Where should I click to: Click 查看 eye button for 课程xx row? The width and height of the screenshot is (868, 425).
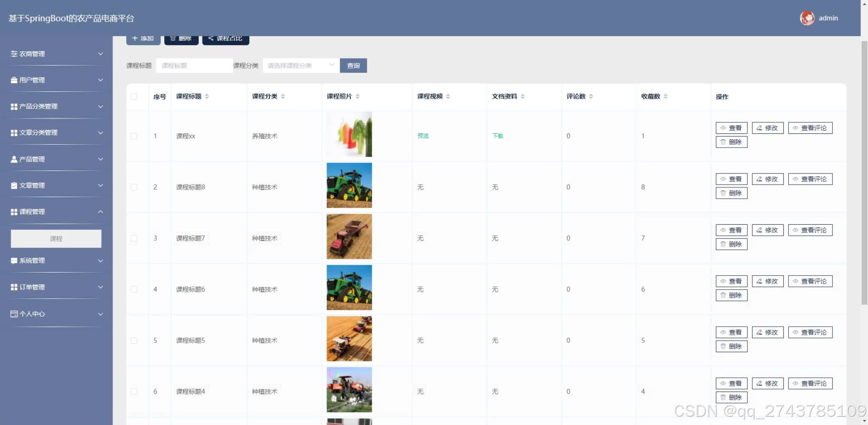(x=731, y=128)
